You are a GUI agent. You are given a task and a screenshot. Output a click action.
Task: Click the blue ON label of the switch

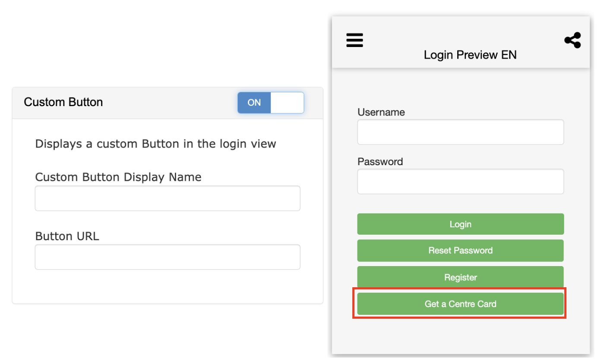[x=254, y=103]
